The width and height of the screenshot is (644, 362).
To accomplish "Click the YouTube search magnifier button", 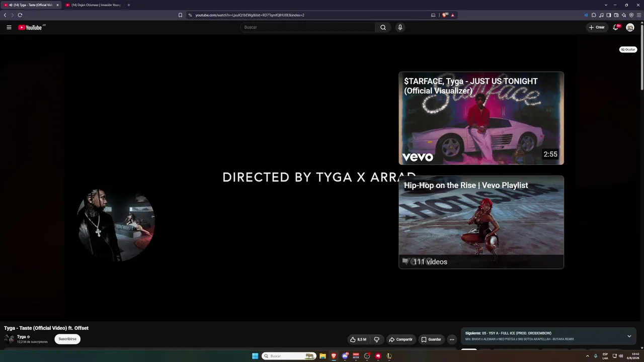I will pyautogui.click(x=383, y=27).
